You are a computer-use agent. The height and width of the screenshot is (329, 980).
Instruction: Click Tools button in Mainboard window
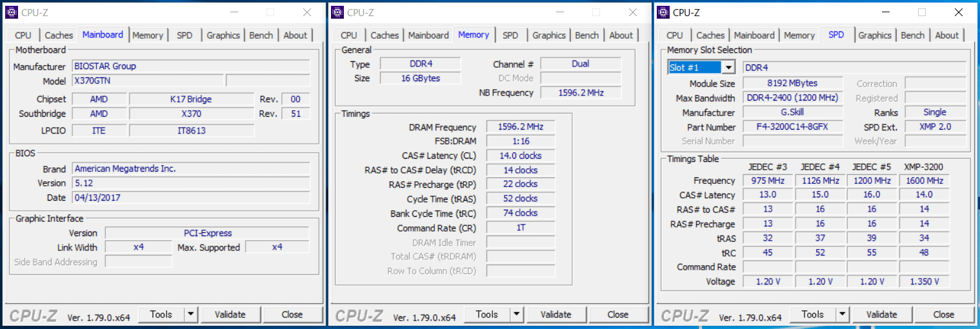pos(161,314)
